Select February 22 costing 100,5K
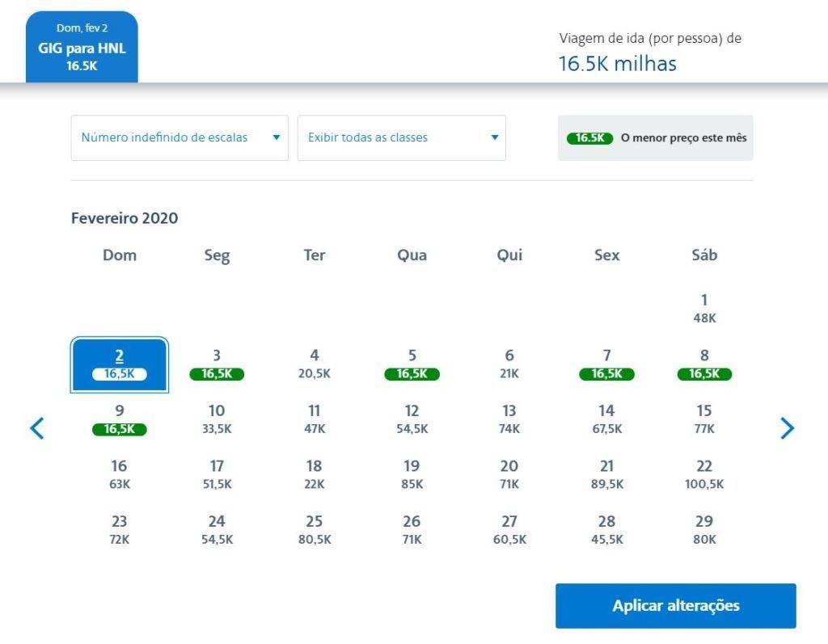This screenshot has height=644, width=828. click(x=704, y=474)
